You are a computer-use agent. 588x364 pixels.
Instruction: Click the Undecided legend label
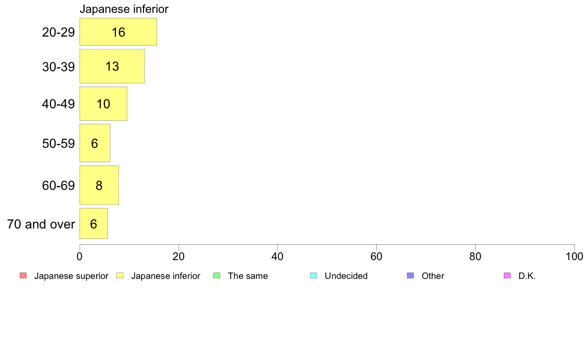[346, 276]
